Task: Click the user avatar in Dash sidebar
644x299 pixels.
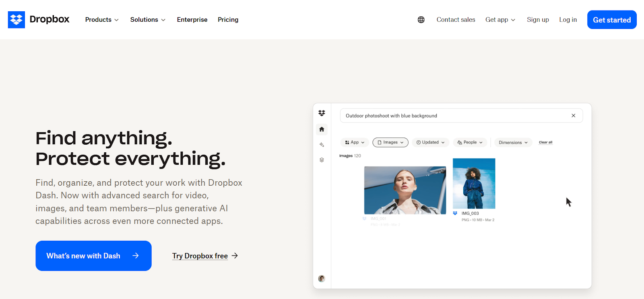Action: coord(322,279)
